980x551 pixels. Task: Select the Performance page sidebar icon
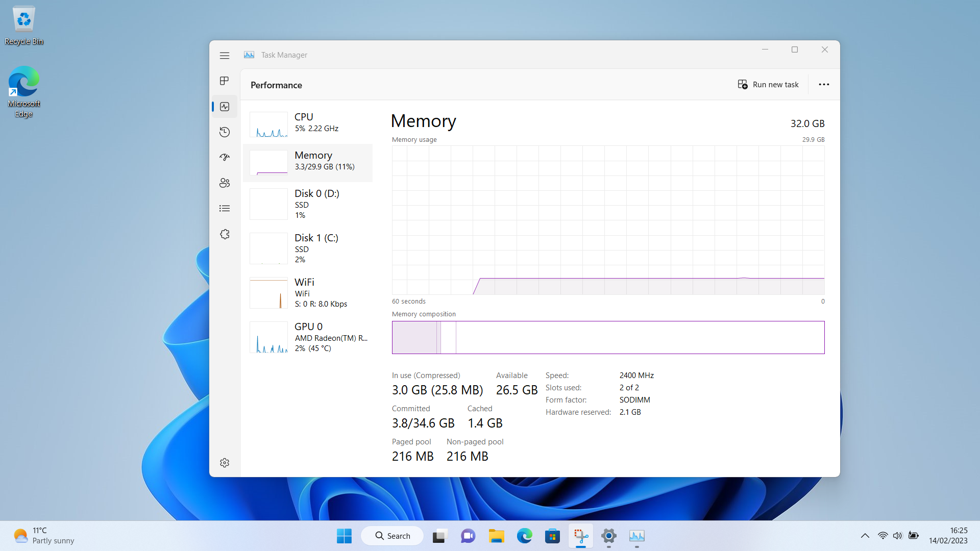pyautogui.click(x=225, y=107)
